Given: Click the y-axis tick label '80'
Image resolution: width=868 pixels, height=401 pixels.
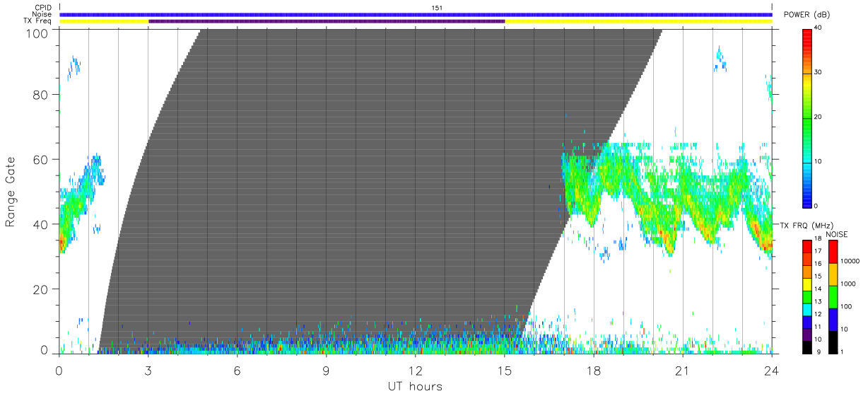Looking at the screenshot, I should 41,95.
